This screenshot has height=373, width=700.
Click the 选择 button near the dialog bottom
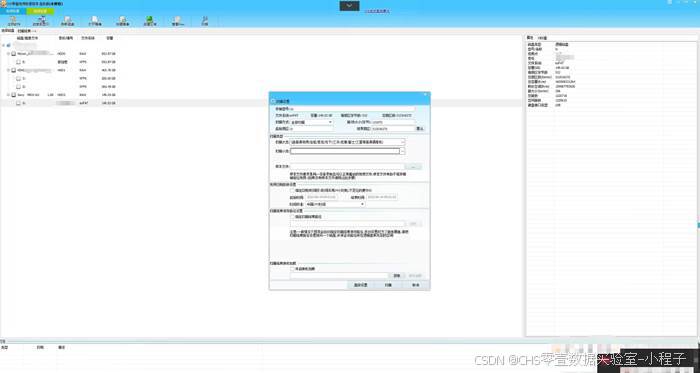397,276
